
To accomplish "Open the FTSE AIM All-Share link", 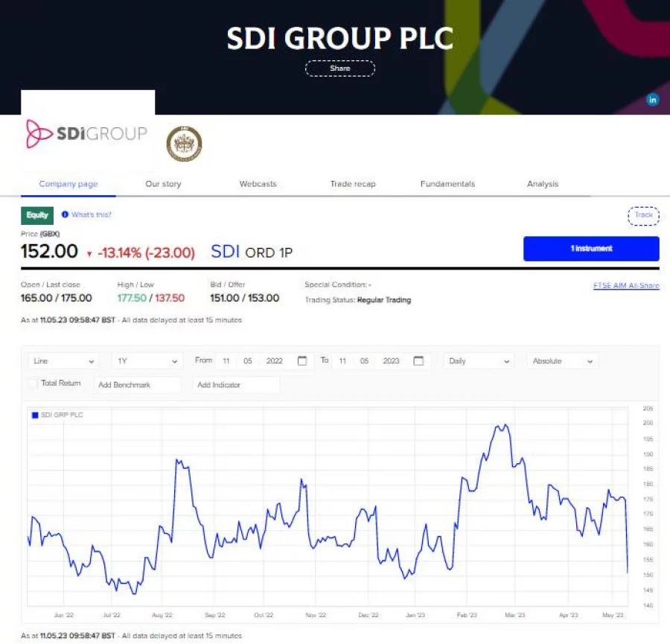I will 626,285.
